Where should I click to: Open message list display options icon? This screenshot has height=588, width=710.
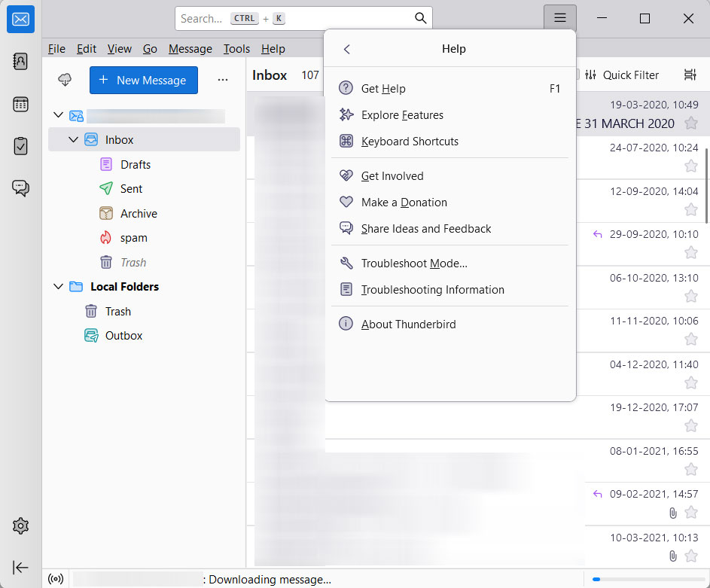pos(690,75)
